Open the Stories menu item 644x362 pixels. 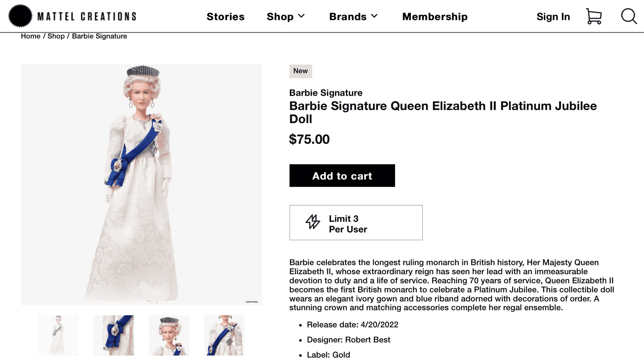[x=225, y=16]
